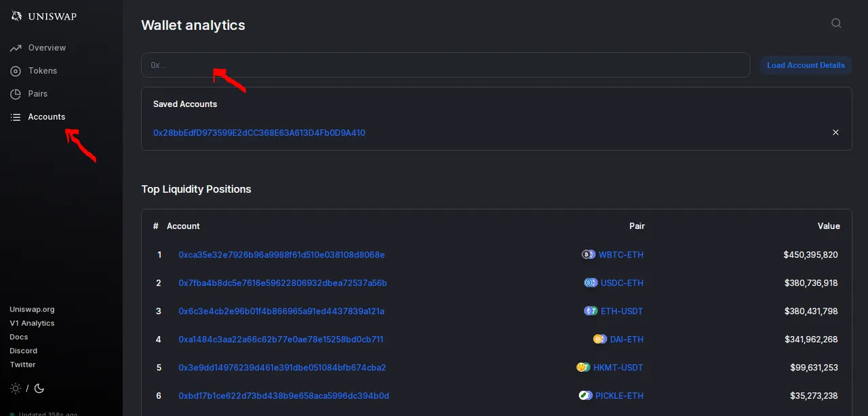
Task: Click the $99,631,253 value
Action: tap(814, 368)
